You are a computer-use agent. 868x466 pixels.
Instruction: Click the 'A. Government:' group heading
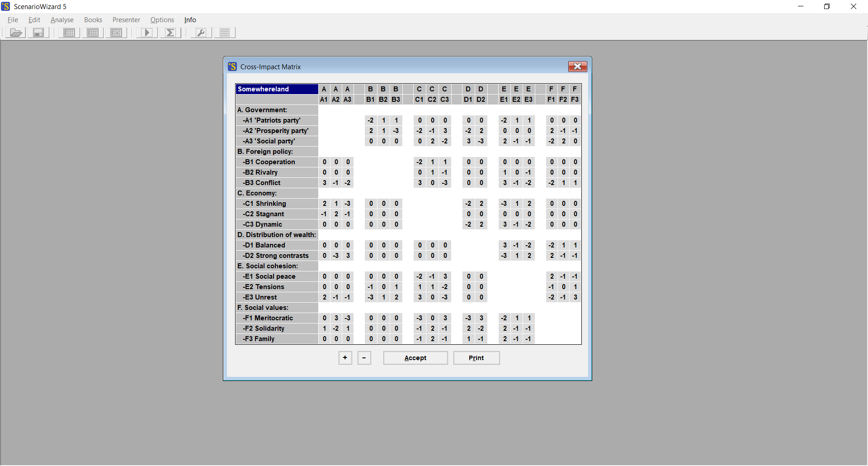(x=277, y=110)
